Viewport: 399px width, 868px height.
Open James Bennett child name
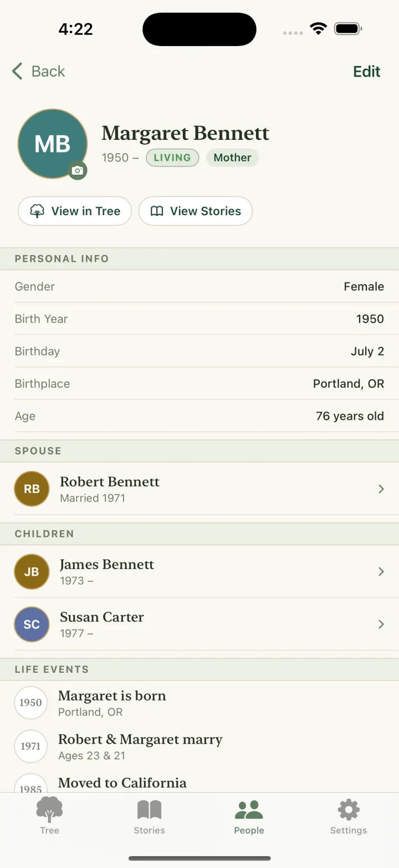[107, 564]
